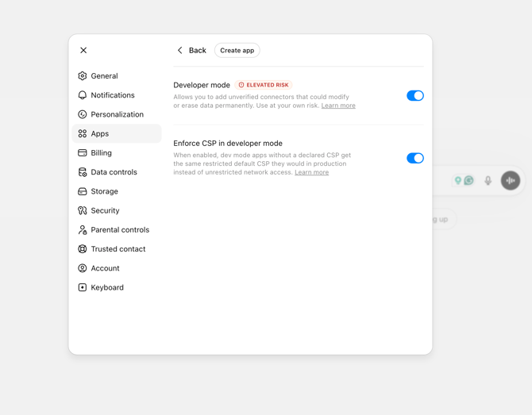Select Parental controls in sidebar
532x415 pixels.
tap(117, 230)
